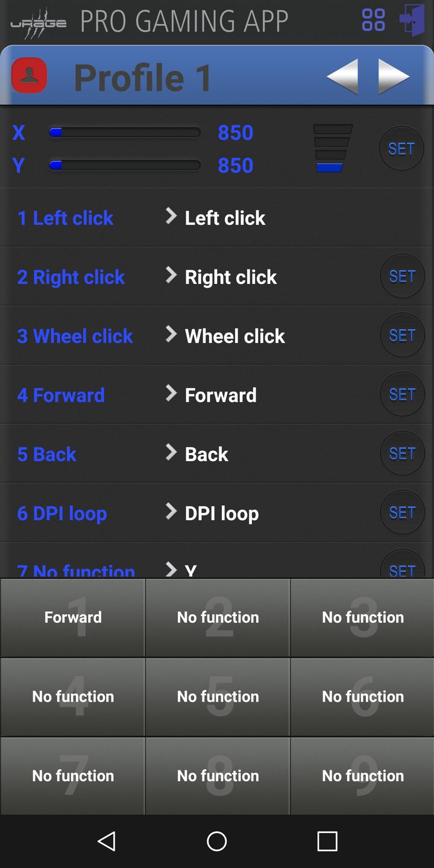Switch to next profile with right arrow
The width and height of the screenshot is (434, 868).
coord(394,77)
